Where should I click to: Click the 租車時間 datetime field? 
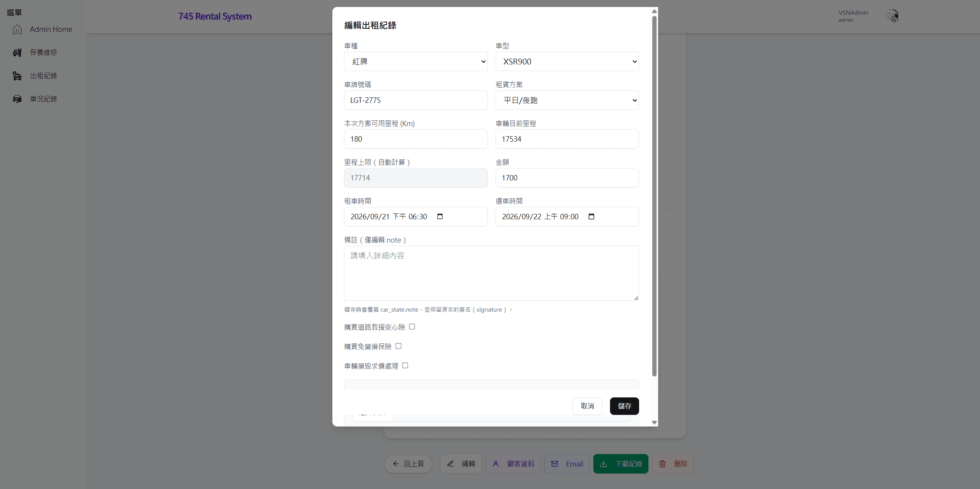[416, 217]
